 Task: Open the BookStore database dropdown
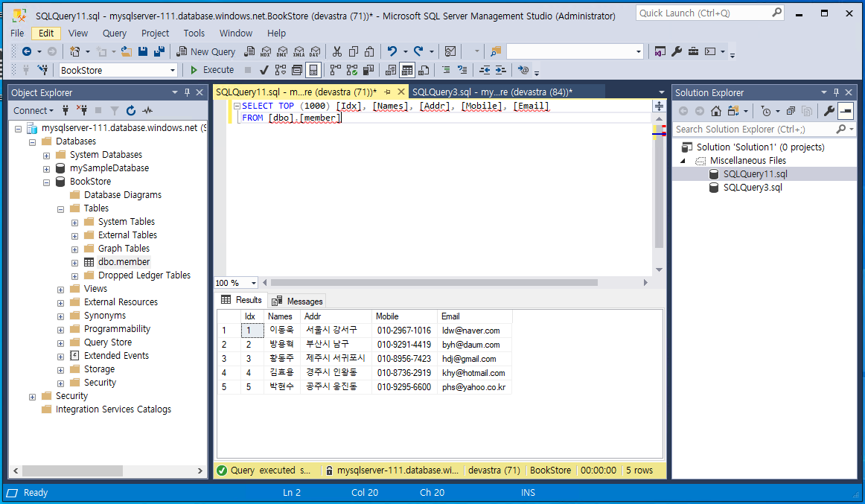pos(173,71)
